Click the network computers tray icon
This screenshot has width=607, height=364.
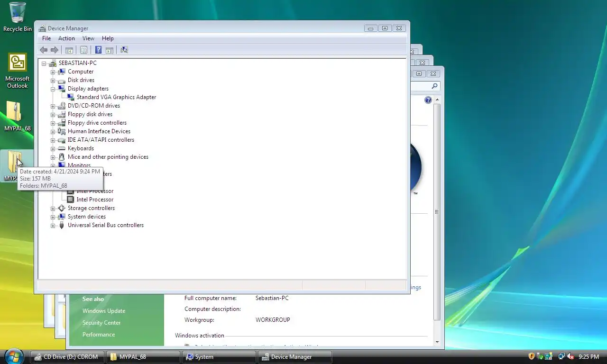point(561,356)
